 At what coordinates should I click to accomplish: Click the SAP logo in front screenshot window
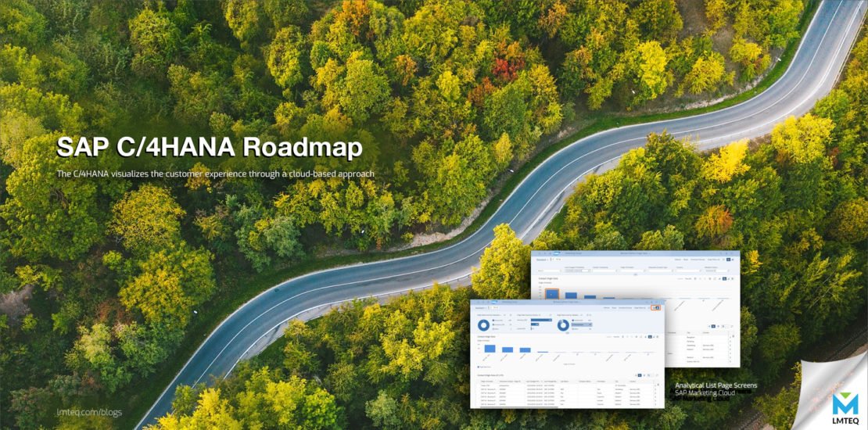[493, 303]
